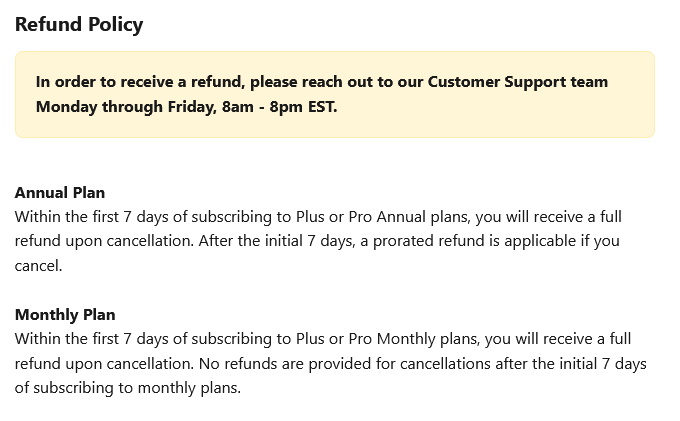This screenshot has width=680, height=421.
Task: Click 'After the initial 7 days' in Annual section
Action: [277, 241]
